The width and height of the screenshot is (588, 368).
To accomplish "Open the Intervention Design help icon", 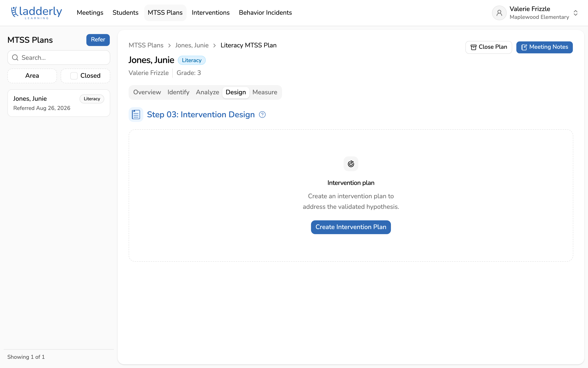I will pyautogui.click(x=262, y=115).
